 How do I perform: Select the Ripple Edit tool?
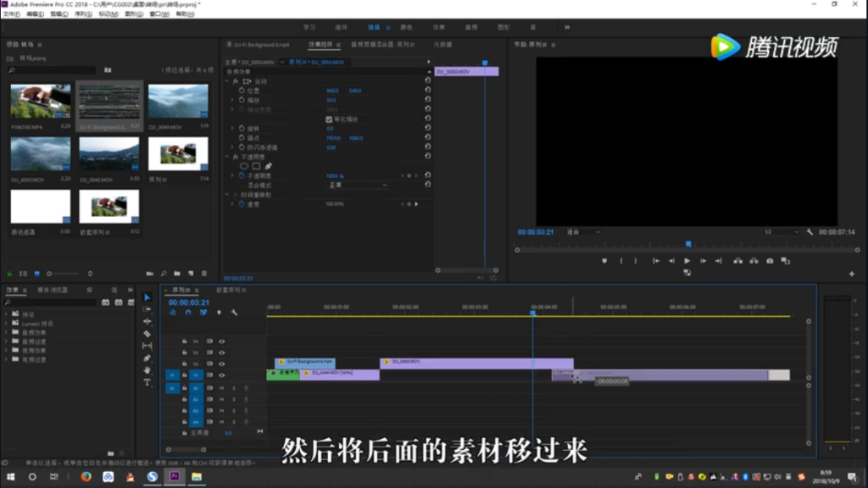tap(147, 321)
